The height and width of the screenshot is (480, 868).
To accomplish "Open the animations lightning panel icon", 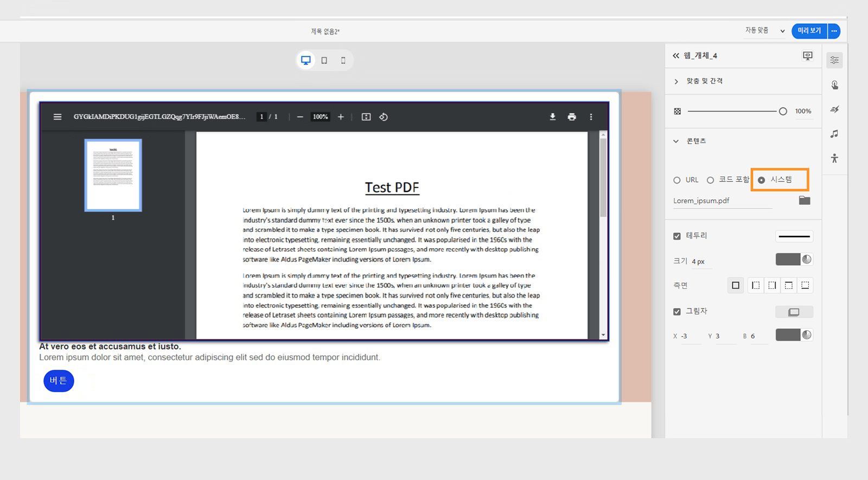I will pos(834,109).
